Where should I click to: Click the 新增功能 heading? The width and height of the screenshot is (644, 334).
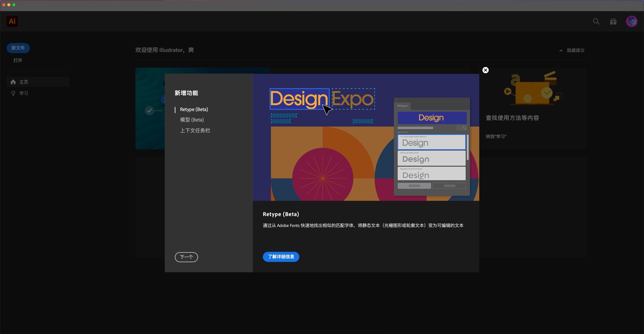click(186, 93)
